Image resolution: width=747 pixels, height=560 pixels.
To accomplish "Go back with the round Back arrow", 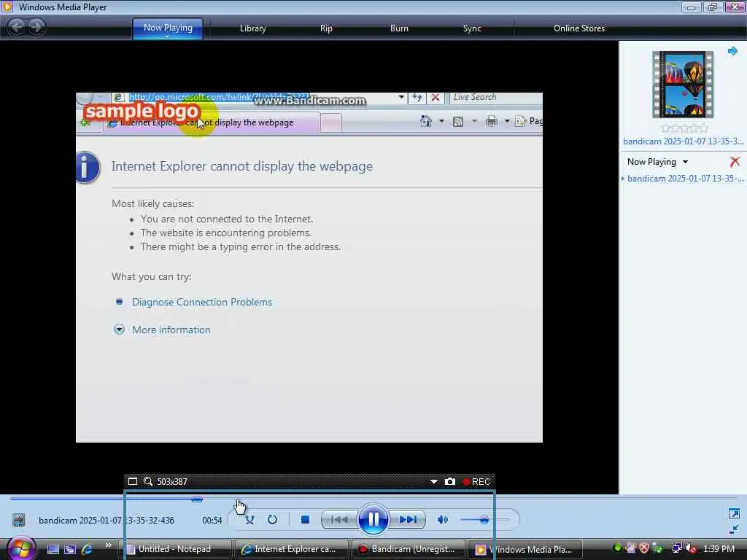I will pyautogui.click(x=17, y=27).
